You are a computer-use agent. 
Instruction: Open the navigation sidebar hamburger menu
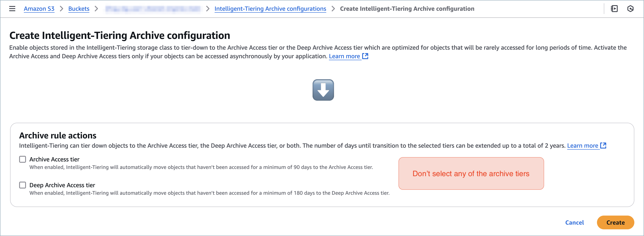tap(12, 9)
